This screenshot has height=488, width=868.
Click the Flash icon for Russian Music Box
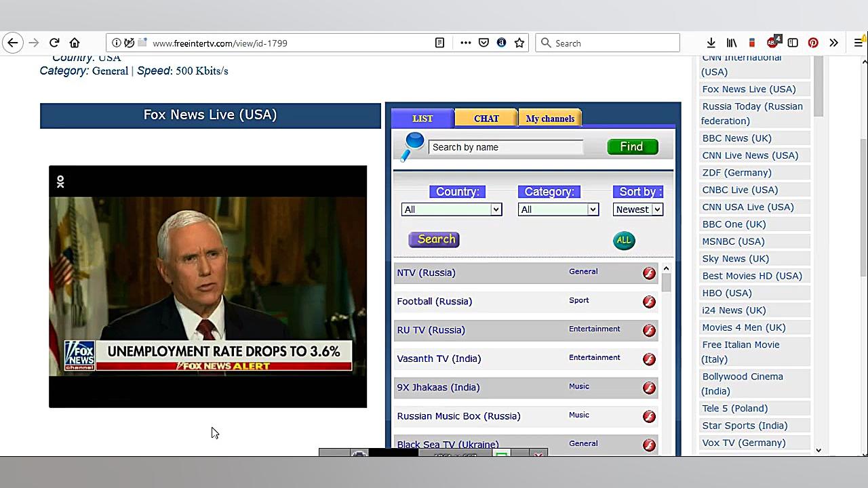click(x=649, y=417)
